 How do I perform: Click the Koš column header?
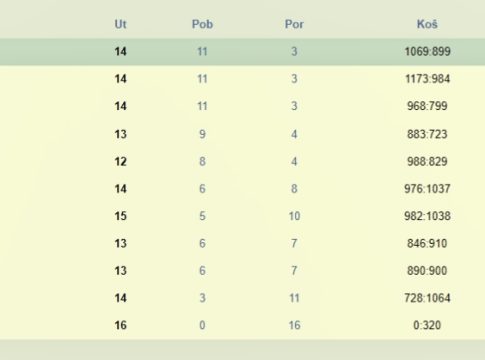[427, 24]
